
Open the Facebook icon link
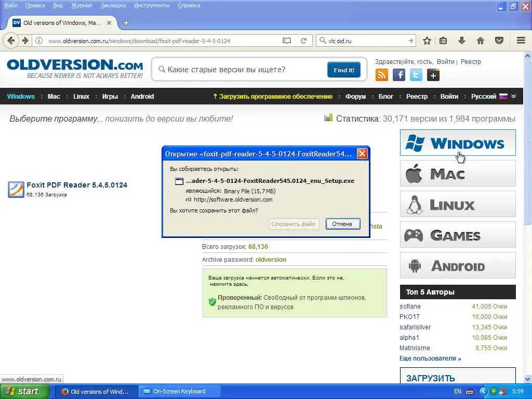pyautogui.click(x=399, y=75)
